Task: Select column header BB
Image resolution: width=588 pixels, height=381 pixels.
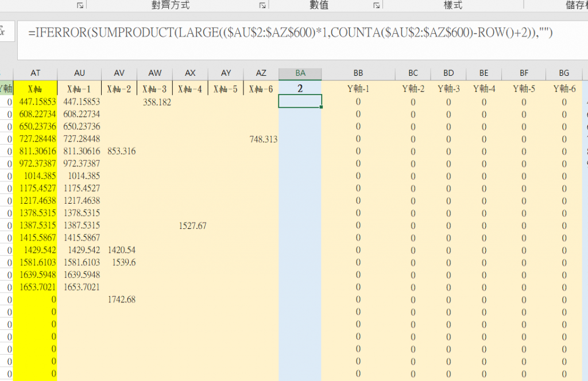Action: (358, 73)
